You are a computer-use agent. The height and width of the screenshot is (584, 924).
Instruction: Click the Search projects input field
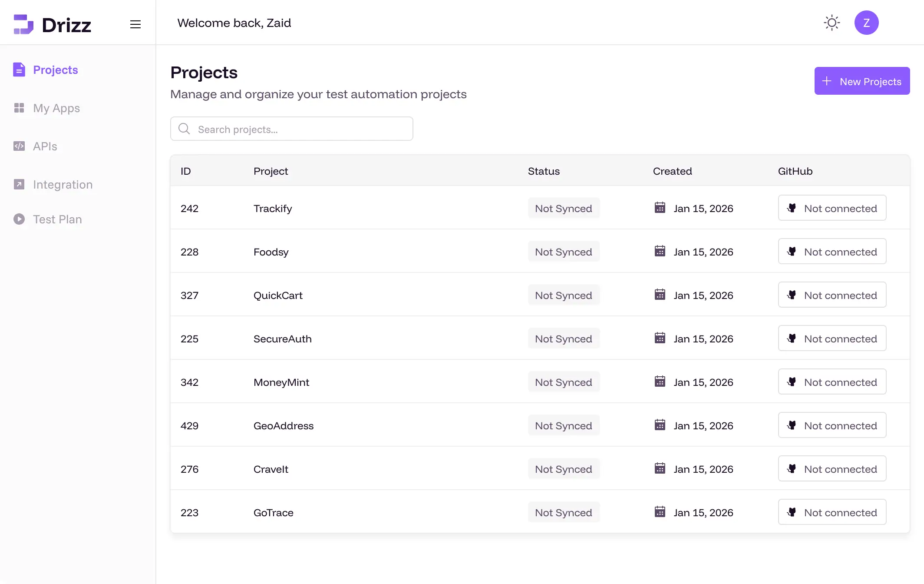(x=300, y=129)
